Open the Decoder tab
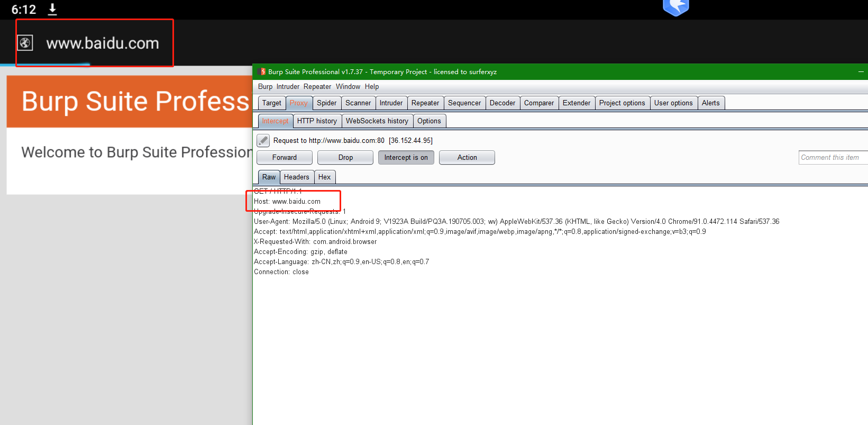 (x=502, y=103)
